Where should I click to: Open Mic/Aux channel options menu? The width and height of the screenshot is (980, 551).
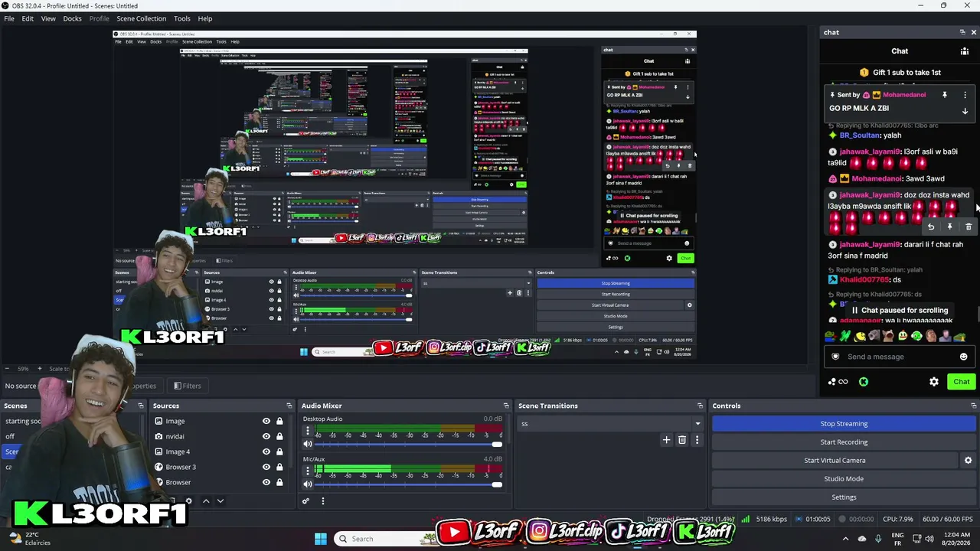[x=308, y=470]
